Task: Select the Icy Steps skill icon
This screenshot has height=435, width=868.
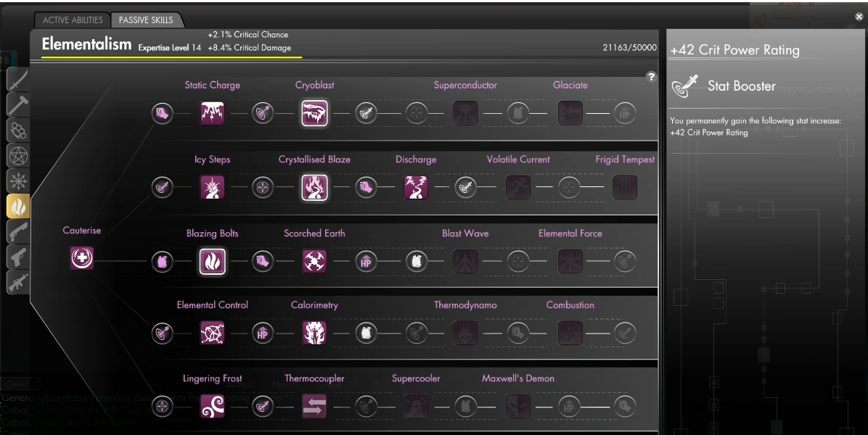Action: [x=212, y=187]
